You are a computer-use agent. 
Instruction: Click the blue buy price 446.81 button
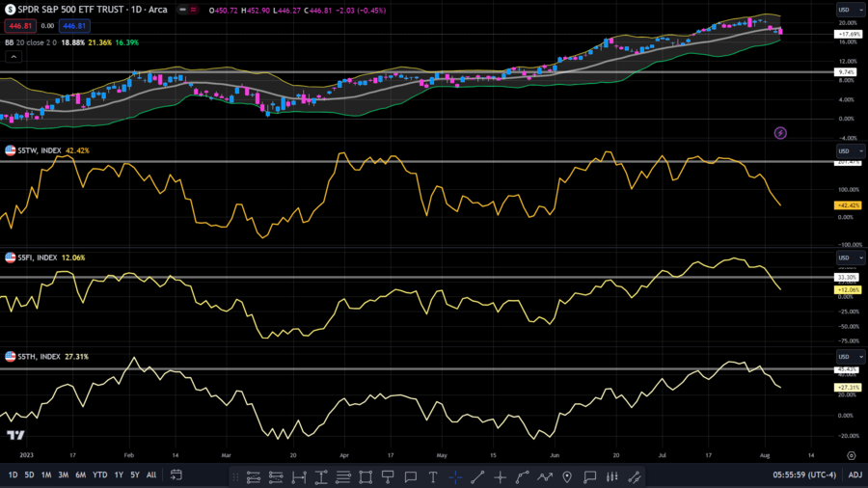(74, 25)
